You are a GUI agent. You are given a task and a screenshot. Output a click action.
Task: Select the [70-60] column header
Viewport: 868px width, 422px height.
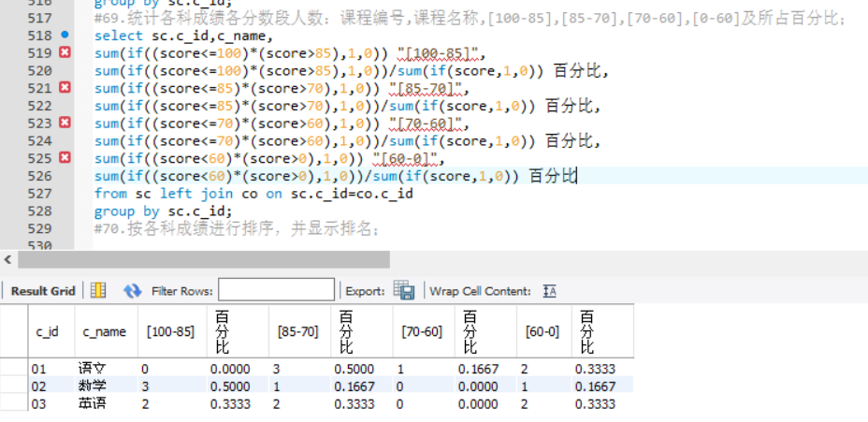pyautogui.click(x=424, y=331)
